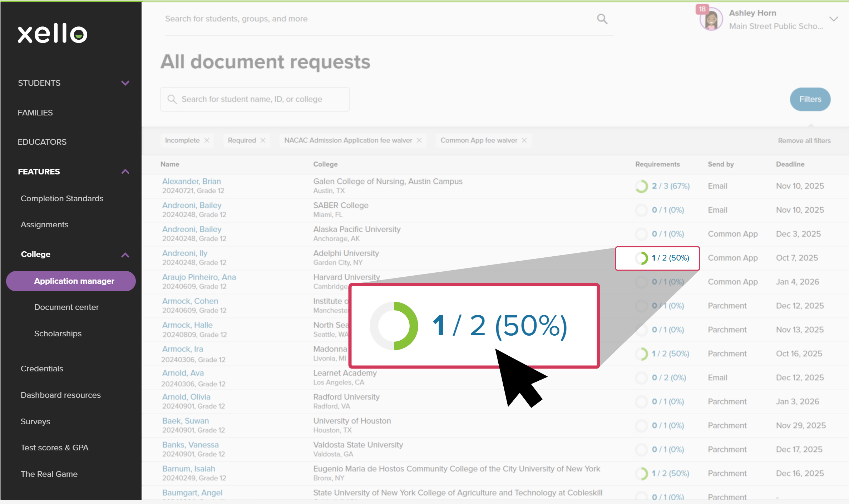
Task: Open student Baek, Suwan
Action: (x=186, y=421)
